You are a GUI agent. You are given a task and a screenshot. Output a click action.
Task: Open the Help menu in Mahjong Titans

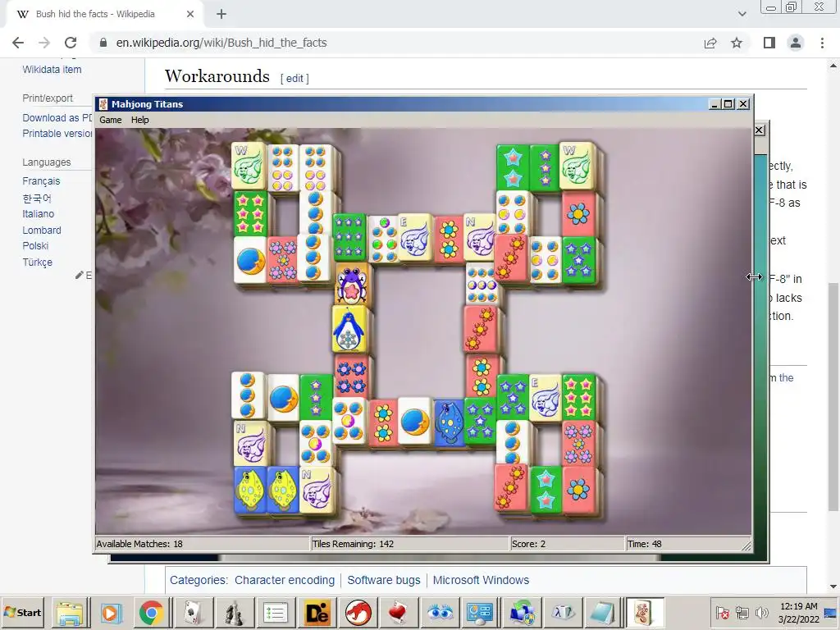(139, 120)
